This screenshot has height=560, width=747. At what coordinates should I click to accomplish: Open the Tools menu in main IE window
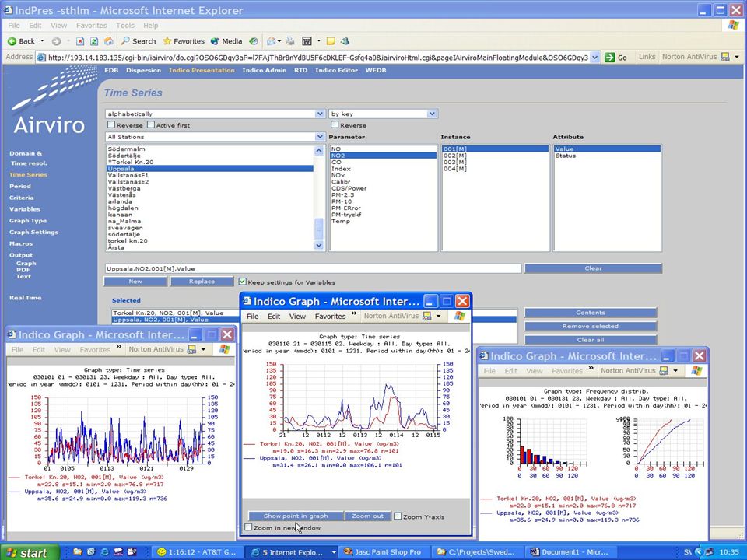[125, 25]
